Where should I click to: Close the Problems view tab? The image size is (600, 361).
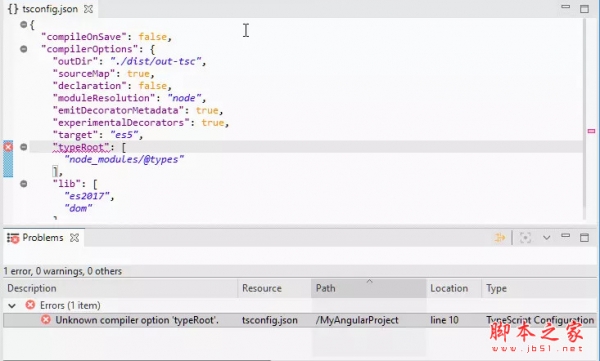click(75, 238)
